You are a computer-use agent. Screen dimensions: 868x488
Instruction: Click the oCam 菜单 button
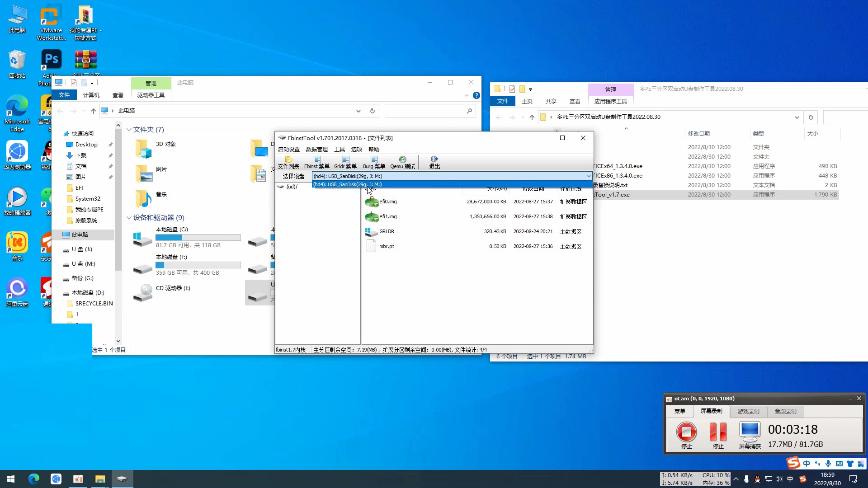tap(679, 412)
